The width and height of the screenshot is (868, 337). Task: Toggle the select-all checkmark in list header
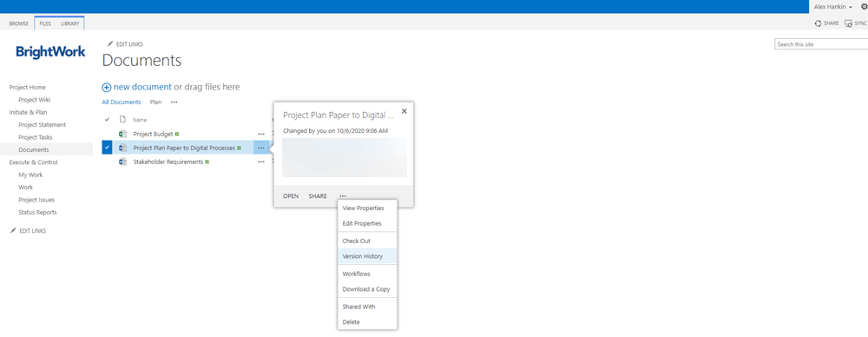[x=107, y=120]
